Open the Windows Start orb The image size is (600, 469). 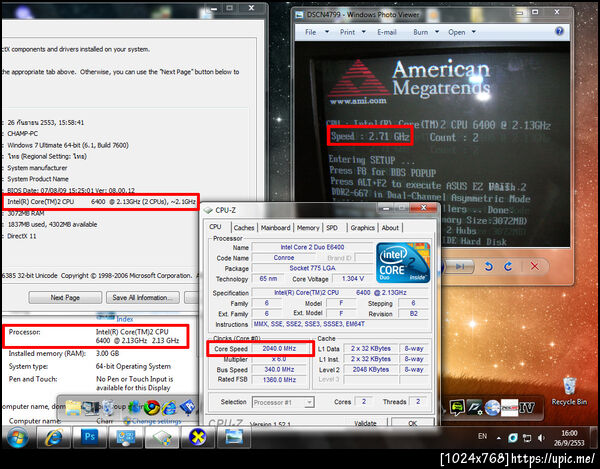[18, 437]
